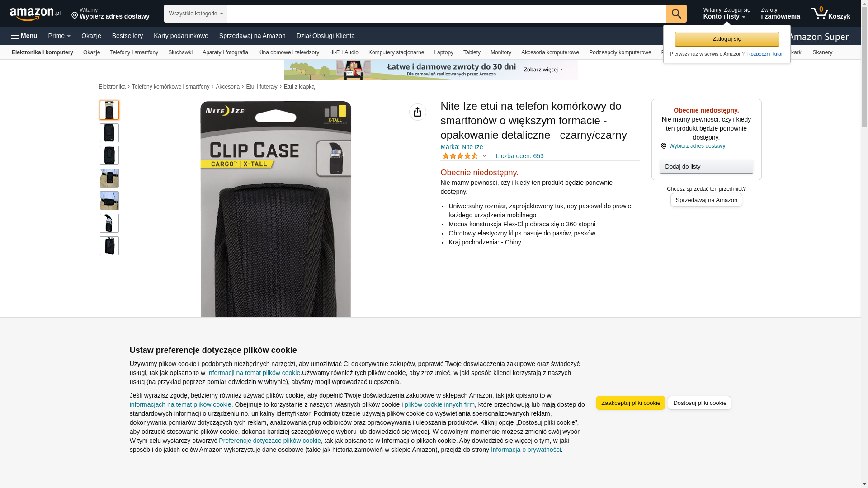The height and width of the screenshot is (488, 868).
Task: Select the third product thumbnail image
Action: [x=109, y=155]
